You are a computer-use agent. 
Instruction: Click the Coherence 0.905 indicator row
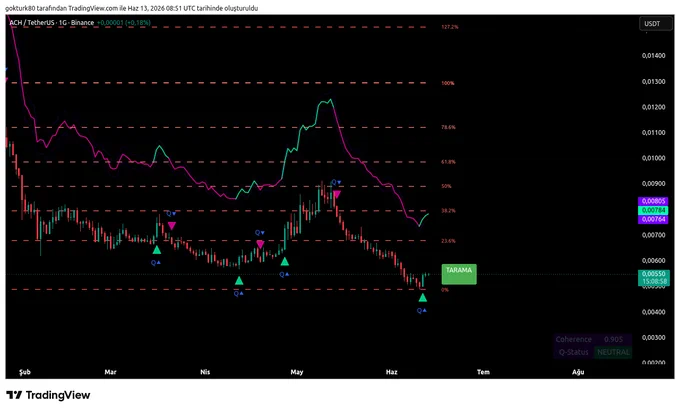(x=592, y=339)
